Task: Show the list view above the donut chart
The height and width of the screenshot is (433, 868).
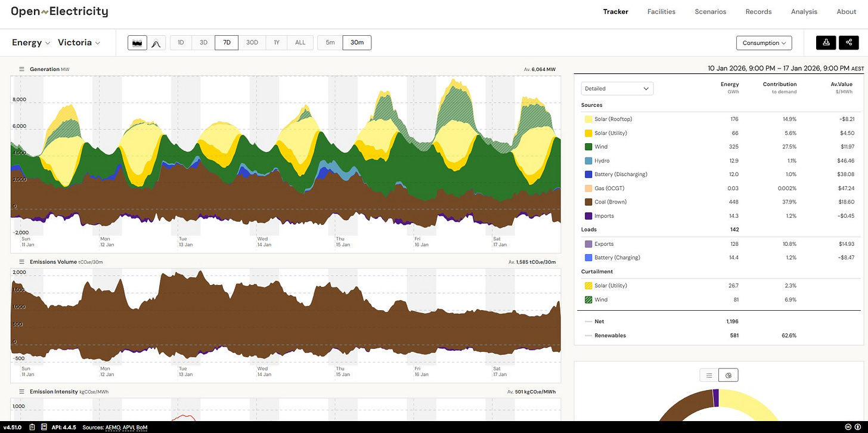Action: point(709,375)
